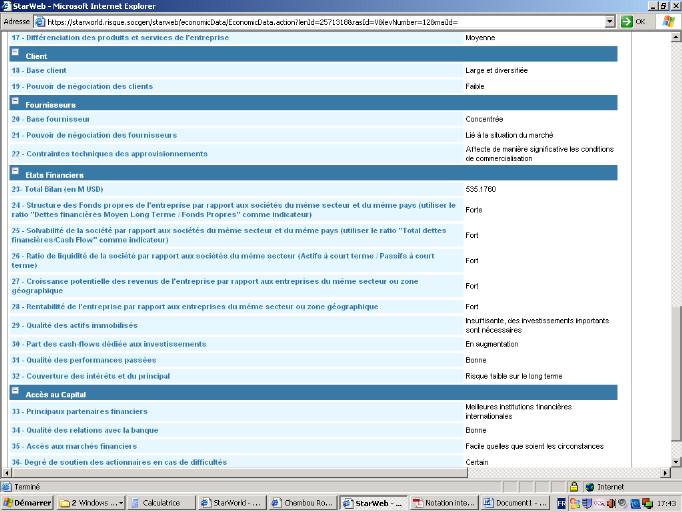Switch to StarWorld taskbar window

pos(231,503)
